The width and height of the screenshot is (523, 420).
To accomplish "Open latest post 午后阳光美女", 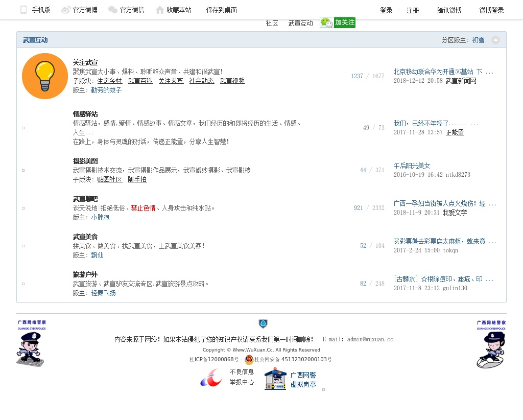I will tap(412, 166).
